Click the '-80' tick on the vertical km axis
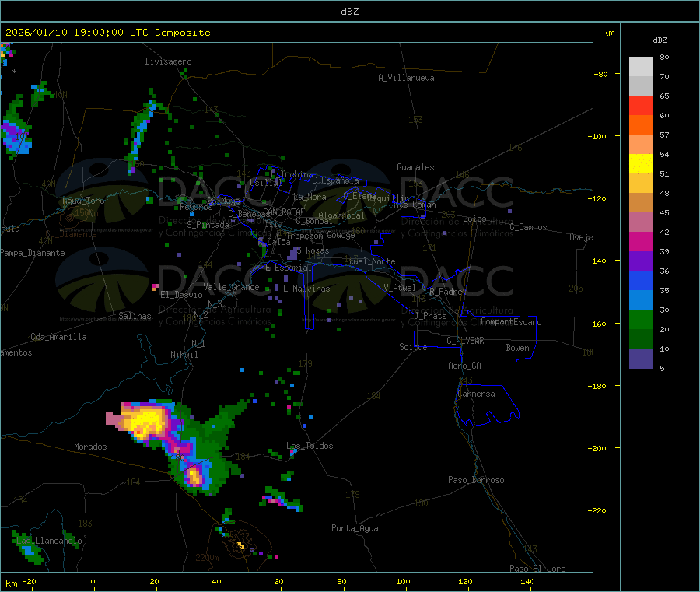 tap(601, 74)
